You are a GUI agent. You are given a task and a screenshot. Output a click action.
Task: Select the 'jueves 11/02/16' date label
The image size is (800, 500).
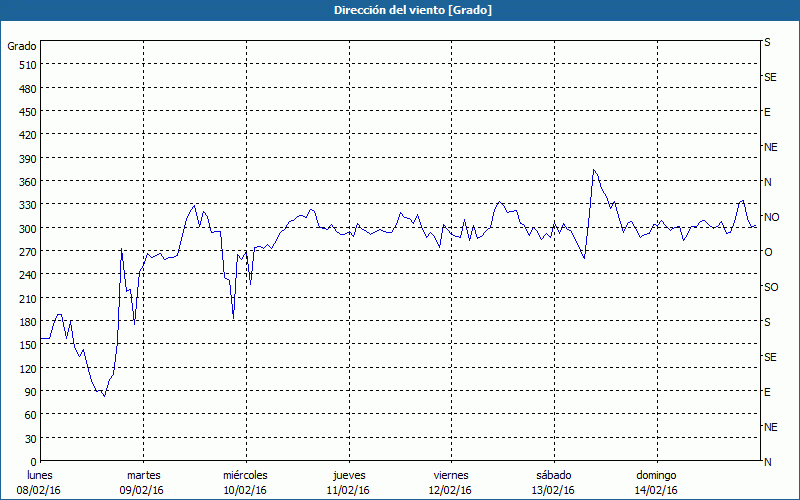[x=348, y=482]
